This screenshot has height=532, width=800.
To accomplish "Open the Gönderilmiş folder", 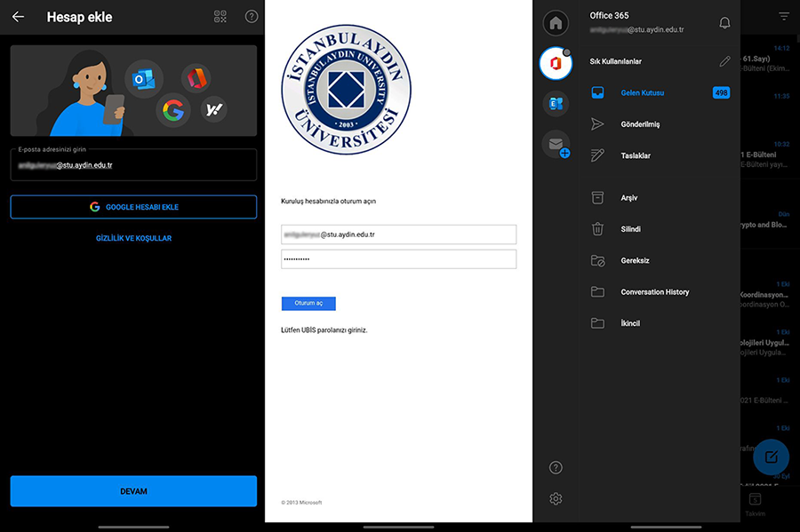I will [x=660, y=124].
